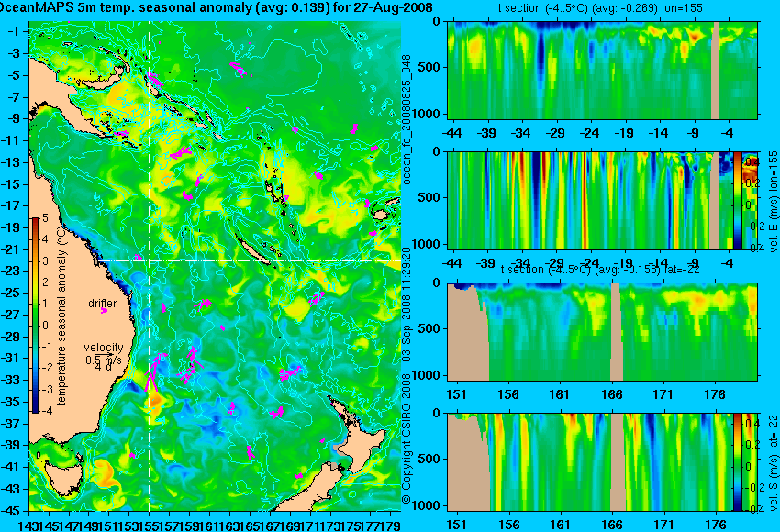Open the eastward velocity section plot for lon=155
780x532 pixels.
[x=590, y=200]
